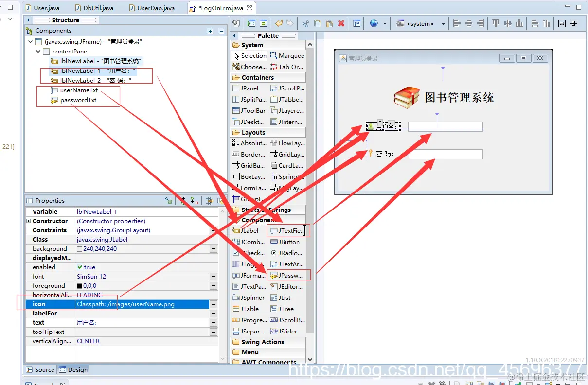Screen dimensions: 588x385
Task: Select lblNewLabel_2 in component tree
Action: [x=91, y=80]
